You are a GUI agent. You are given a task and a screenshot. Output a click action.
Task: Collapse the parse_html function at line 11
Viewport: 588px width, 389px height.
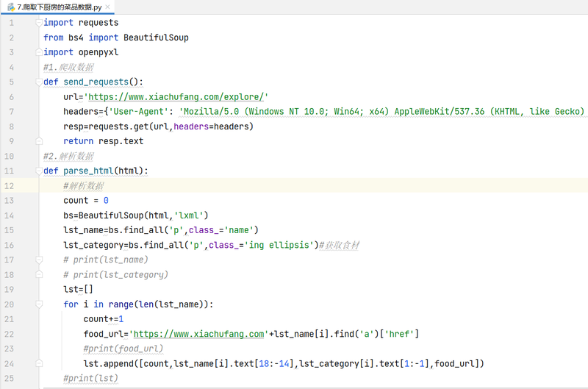[39, 171]
